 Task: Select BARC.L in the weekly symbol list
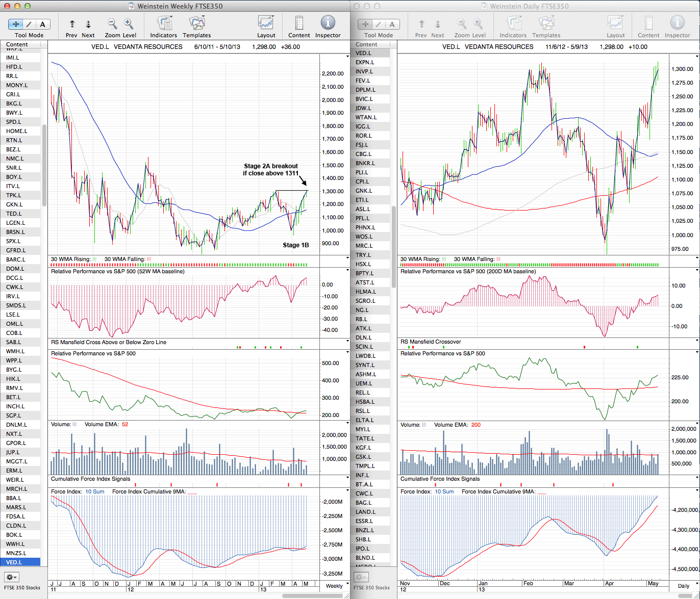(x=15, y=259)
